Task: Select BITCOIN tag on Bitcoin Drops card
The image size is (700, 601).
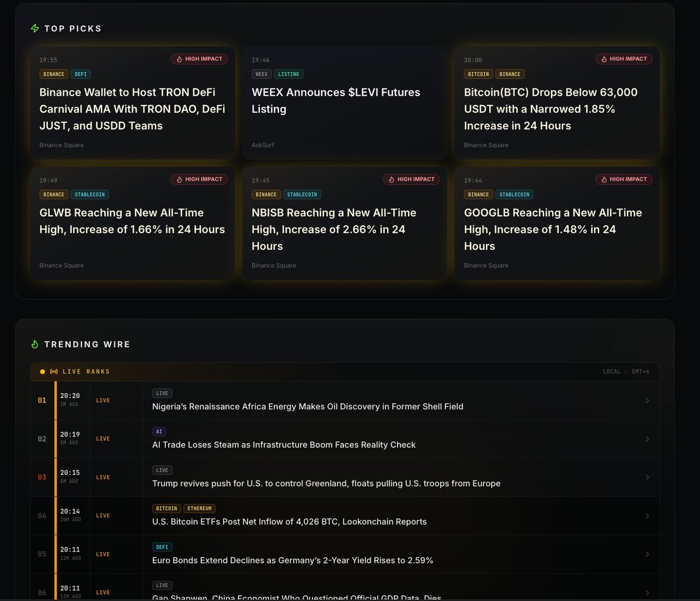Action: pos(478,74)
